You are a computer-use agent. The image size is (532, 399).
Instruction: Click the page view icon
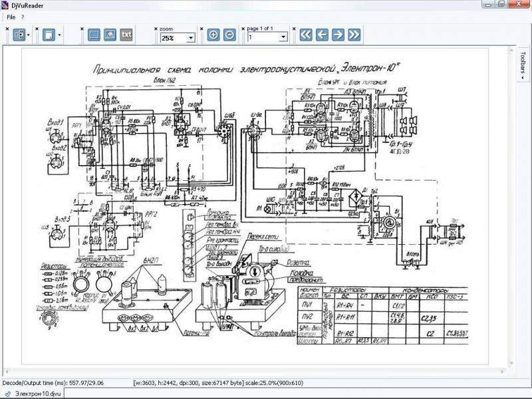pos(49,35)
